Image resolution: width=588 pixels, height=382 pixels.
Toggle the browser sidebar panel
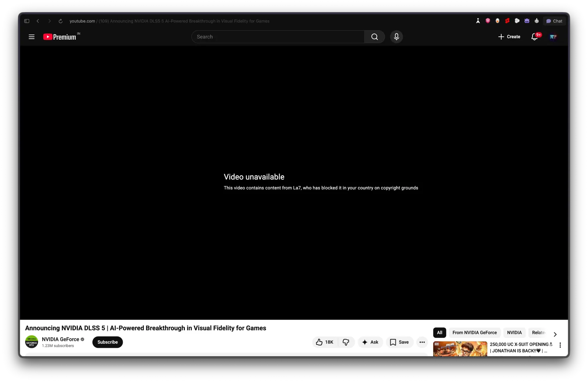[x=26, y=21]
